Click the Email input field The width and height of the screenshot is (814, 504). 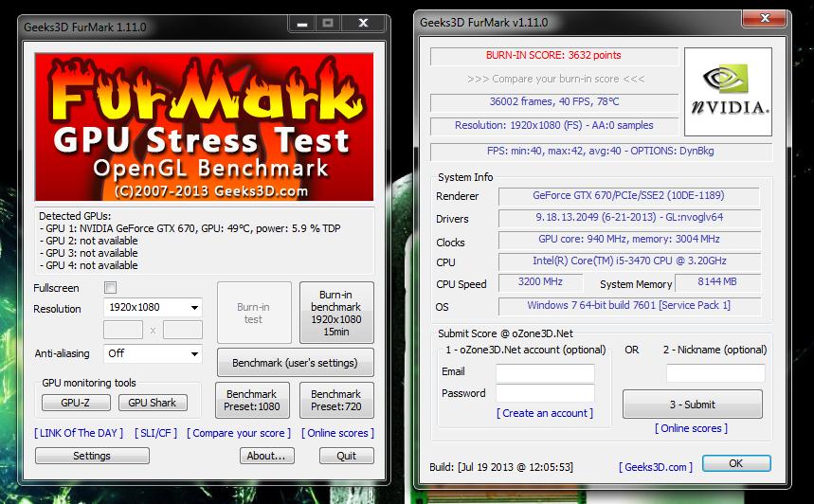point(545,372)
